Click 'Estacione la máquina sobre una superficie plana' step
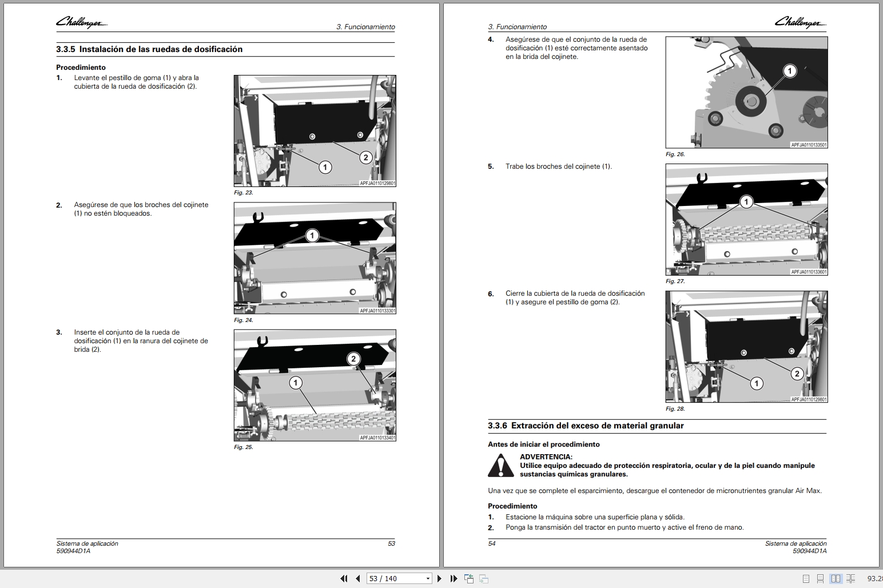This screenshot has height=588, width=883. [595, 517]
